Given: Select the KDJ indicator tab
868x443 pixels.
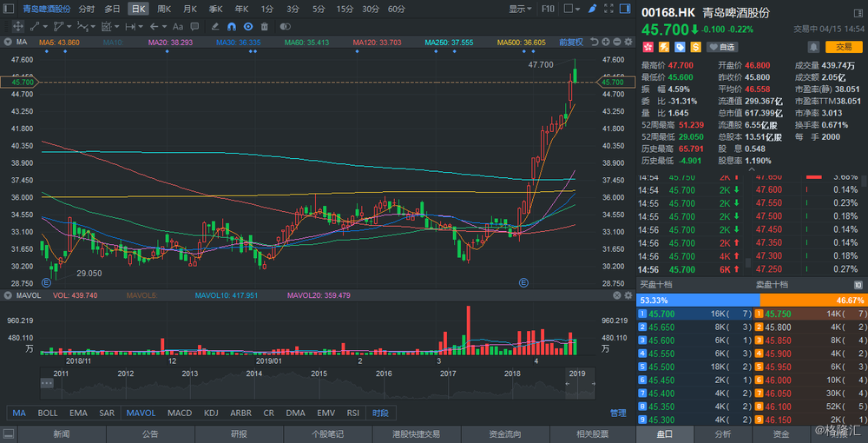Looking at the screenshot, I should tap(212, 413).
